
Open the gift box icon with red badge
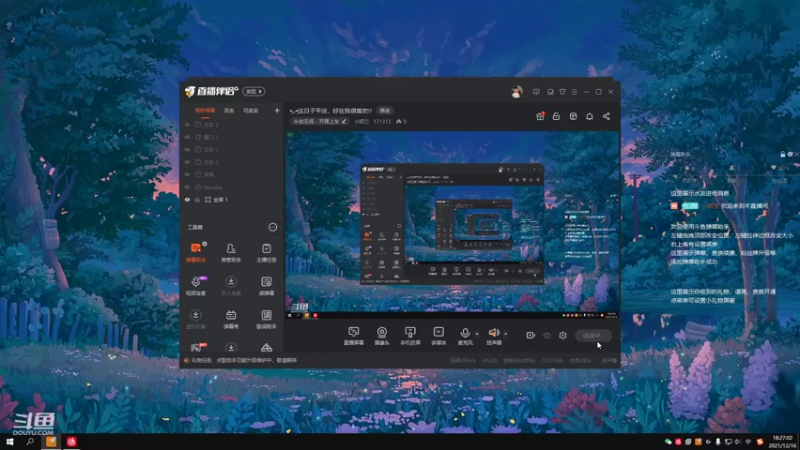pos(540,116)
